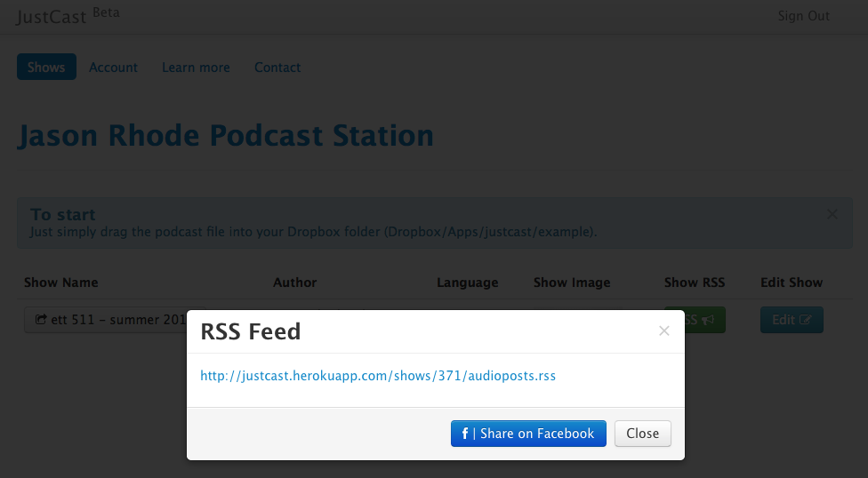Click the JustCast logo
This screenshot has height=478, width=868.
52,17
